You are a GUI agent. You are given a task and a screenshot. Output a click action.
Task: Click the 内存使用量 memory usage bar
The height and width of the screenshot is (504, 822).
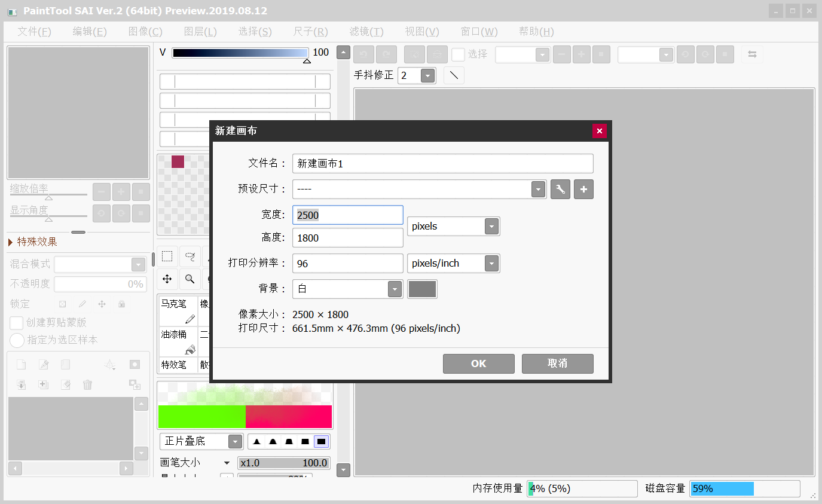pyautogui.click(x=582, y=488)
